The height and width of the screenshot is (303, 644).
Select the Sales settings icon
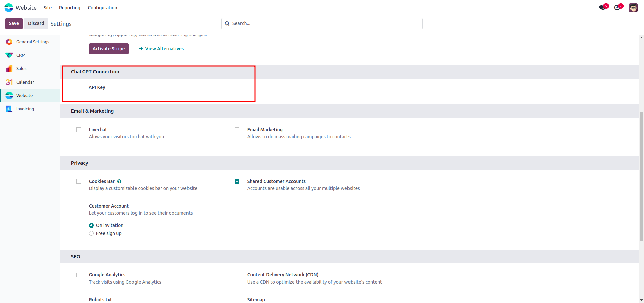click(9, 69)
